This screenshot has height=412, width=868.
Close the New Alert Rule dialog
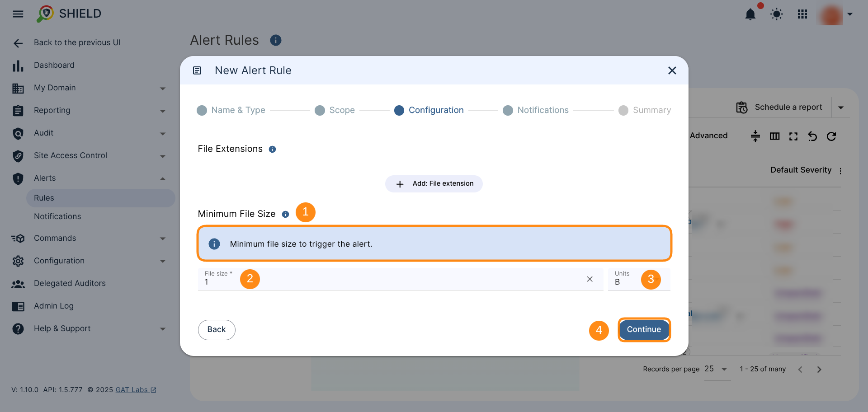click(x=672, y=70)
